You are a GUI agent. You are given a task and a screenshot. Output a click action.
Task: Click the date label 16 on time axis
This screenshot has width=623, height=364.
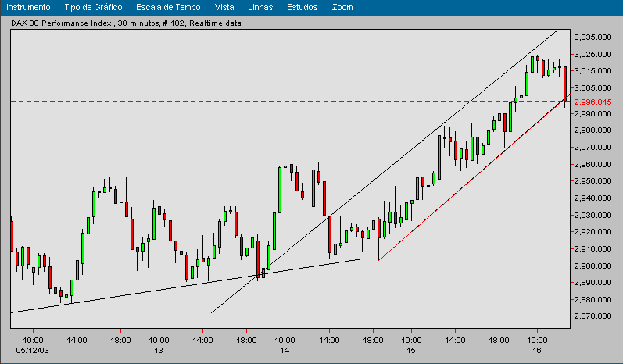tap(537, 351)
